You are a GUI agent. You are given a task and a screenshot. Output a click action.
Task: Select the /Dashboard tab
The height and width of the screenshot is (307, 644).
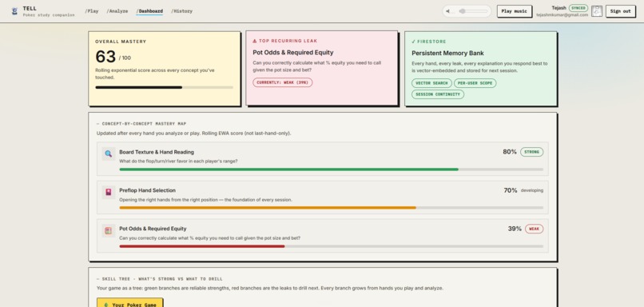click(x=149, y=11)
